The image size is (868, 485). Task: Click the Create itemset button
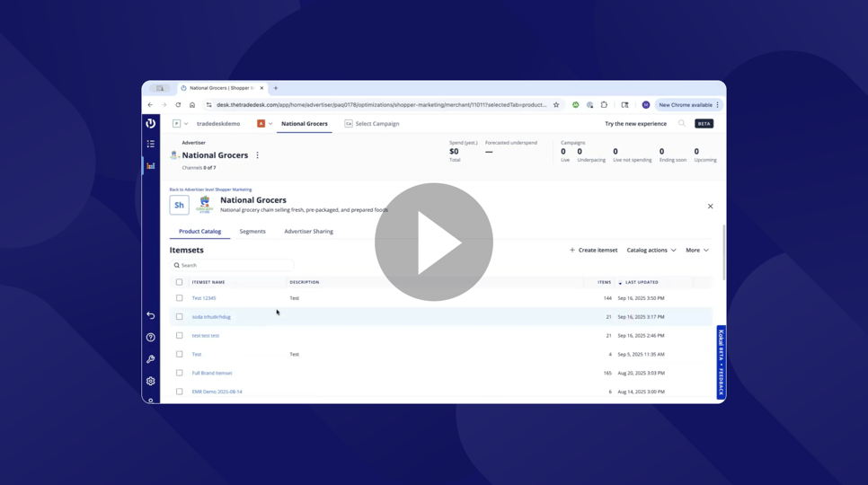[x=593, y=251]
